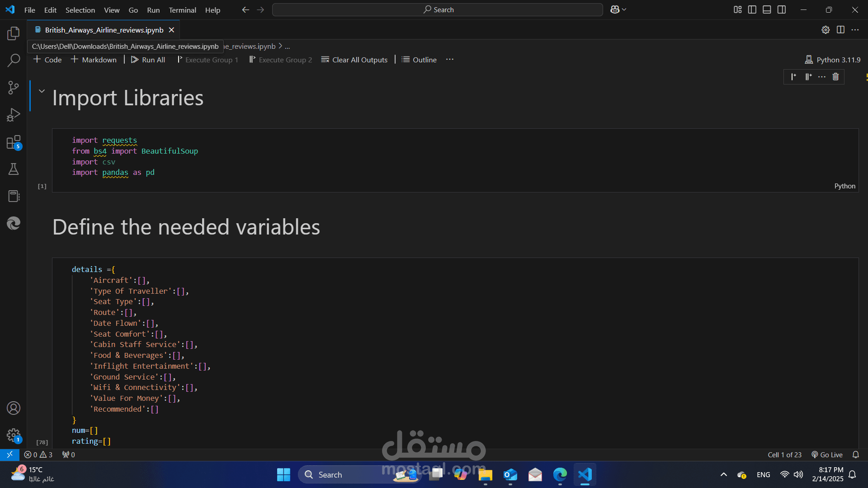The height and width of the screenshot is (488, 868).
Task: Open the Go menu
Action: [133, 9]
